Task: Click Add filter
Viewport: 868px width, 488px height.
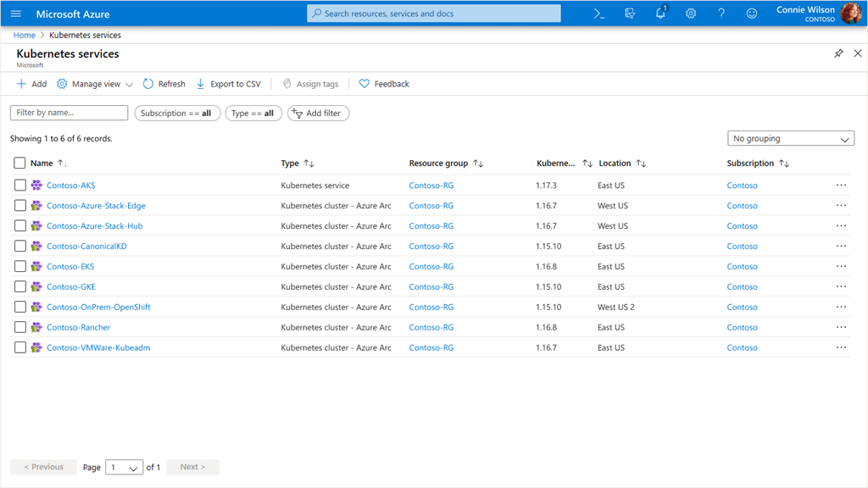Action: 318,113
